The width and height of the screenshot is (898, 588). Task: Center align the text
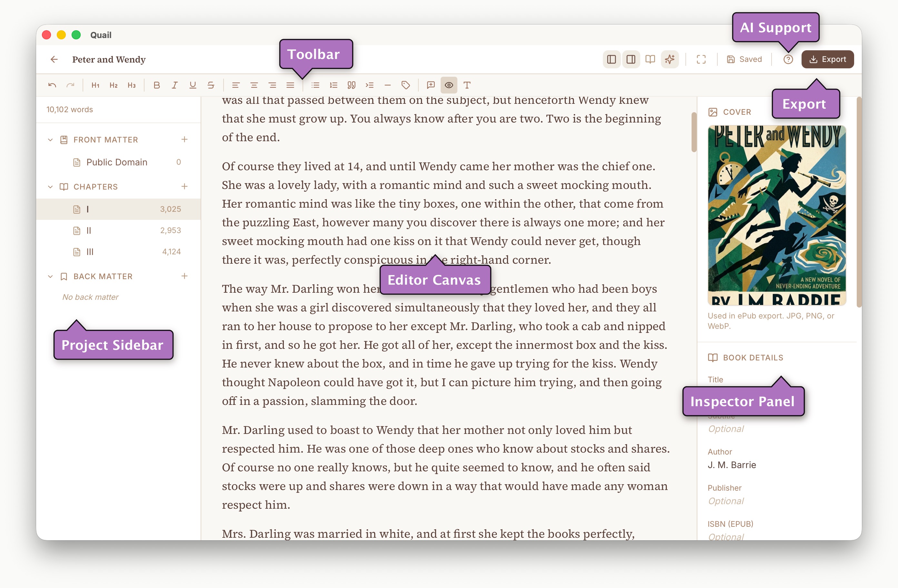click(x=254, y=85)
